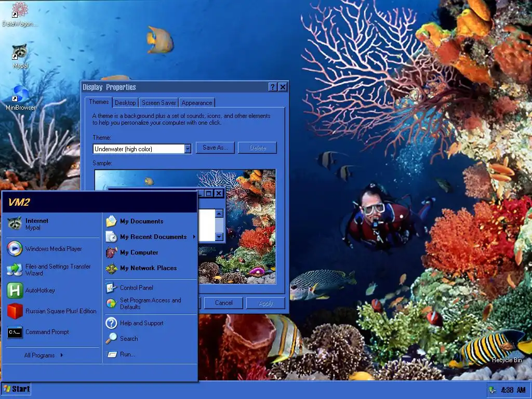This screenshot has height=399, width=532.
Task: Close the Display Properties dialog
Action: pos(283,87)
